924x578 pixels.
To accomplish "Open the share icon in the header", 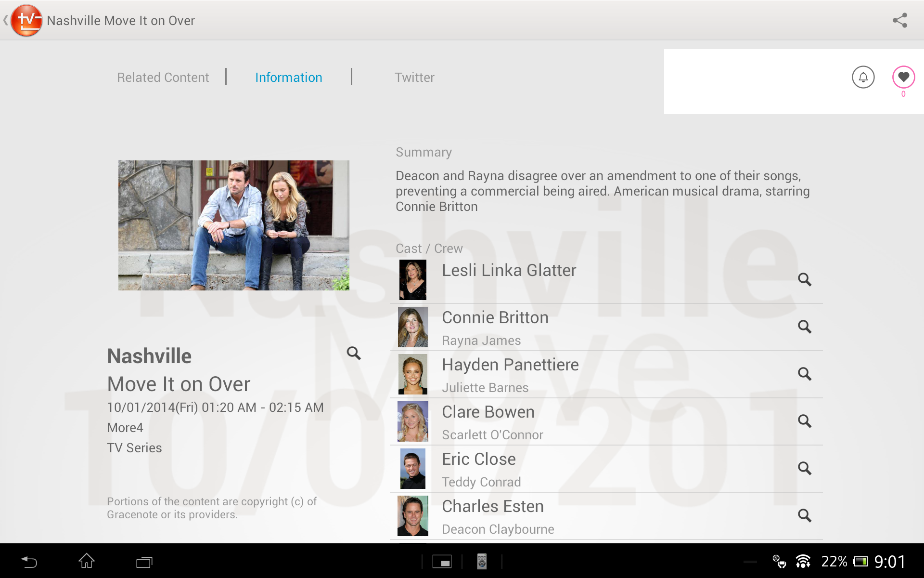I will click(900, 20).
